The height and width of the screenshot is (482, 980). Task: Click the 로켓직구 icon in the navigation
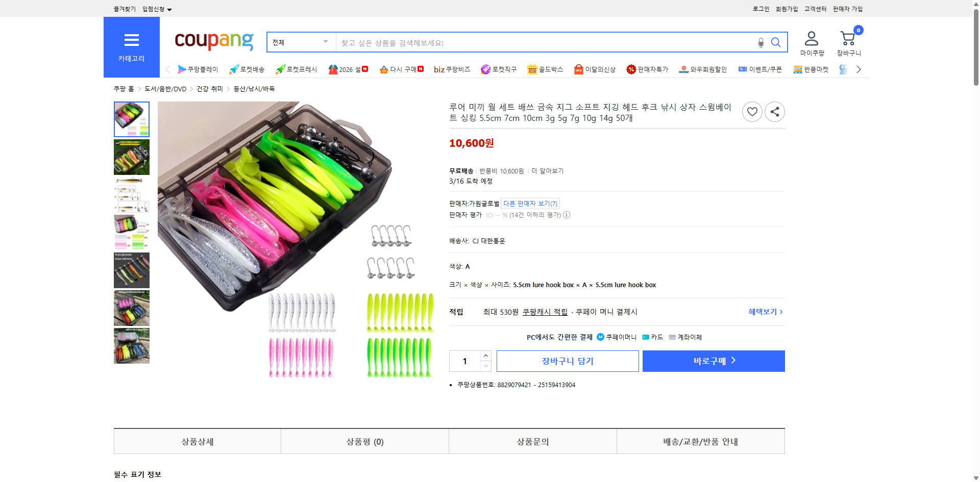tap(484, 69)
